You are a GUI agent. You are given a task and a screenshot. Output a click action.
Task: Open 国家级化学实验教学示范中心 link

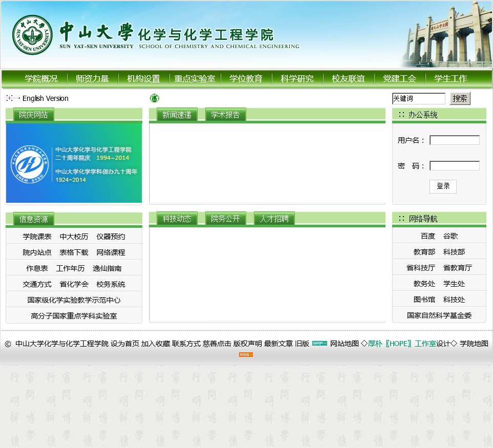(74, 300)
